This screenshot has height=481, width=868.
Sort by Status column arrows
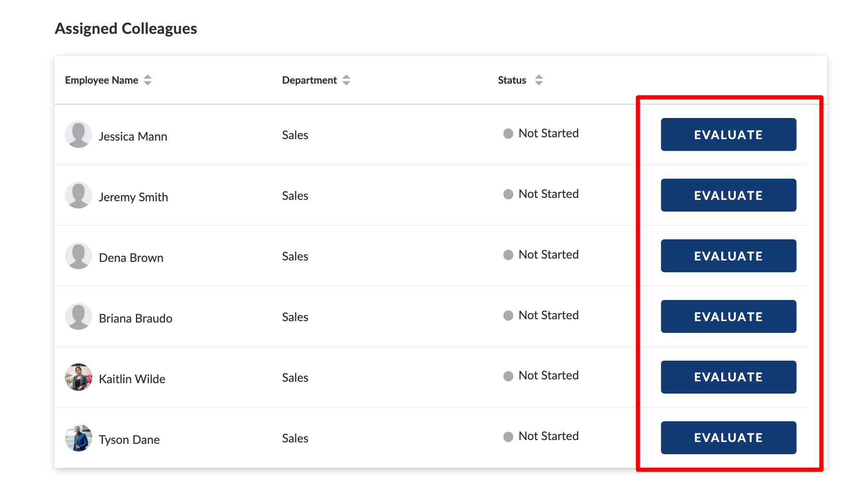[x=539, y=80]
